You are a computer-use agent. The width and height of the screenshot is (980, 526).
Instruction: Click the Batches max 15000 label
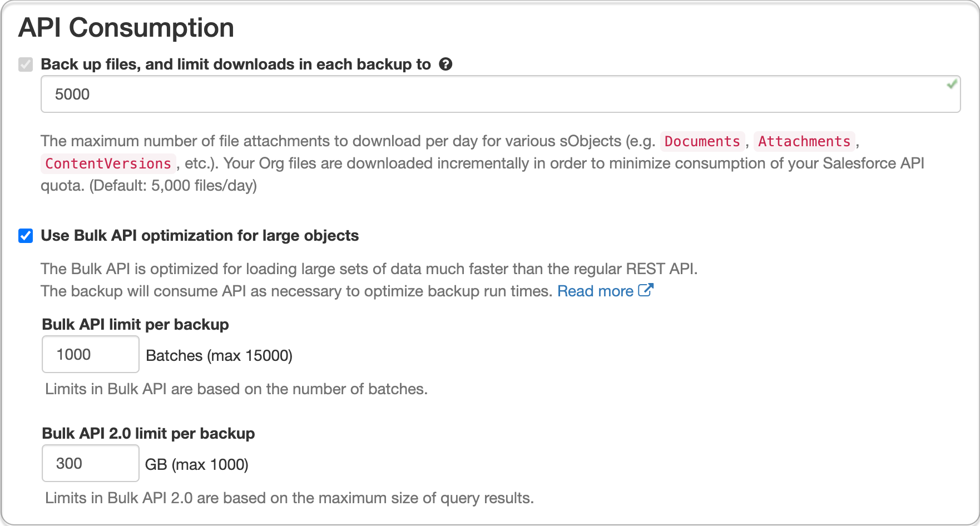(x=219, y=355)
